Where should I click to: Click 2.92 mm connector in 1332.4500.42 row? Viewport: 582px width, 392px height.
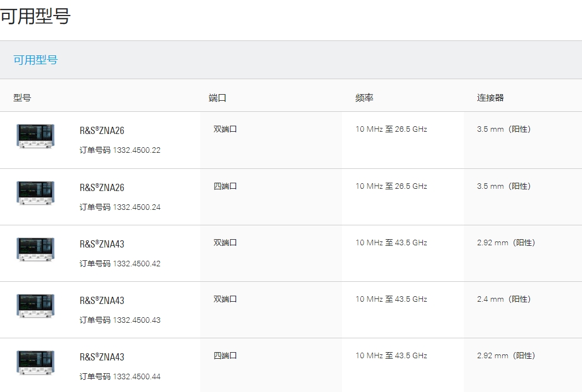coord(506,243)
